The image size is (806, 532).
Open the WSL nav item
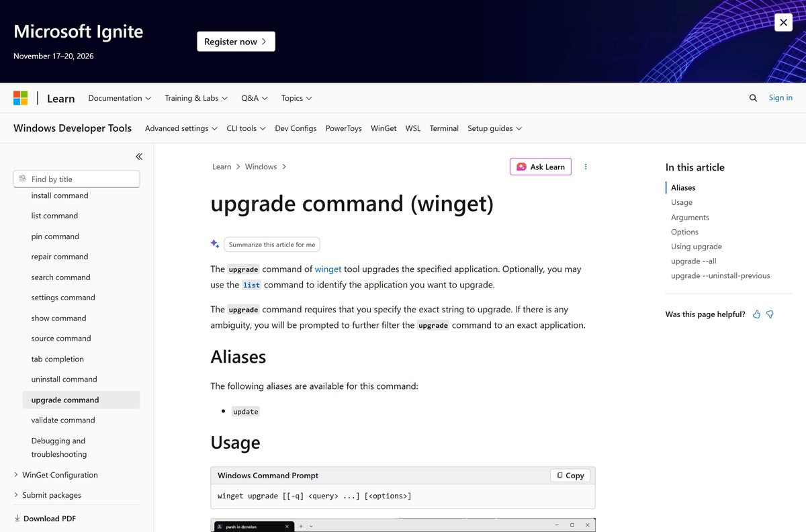pos(413,128)
